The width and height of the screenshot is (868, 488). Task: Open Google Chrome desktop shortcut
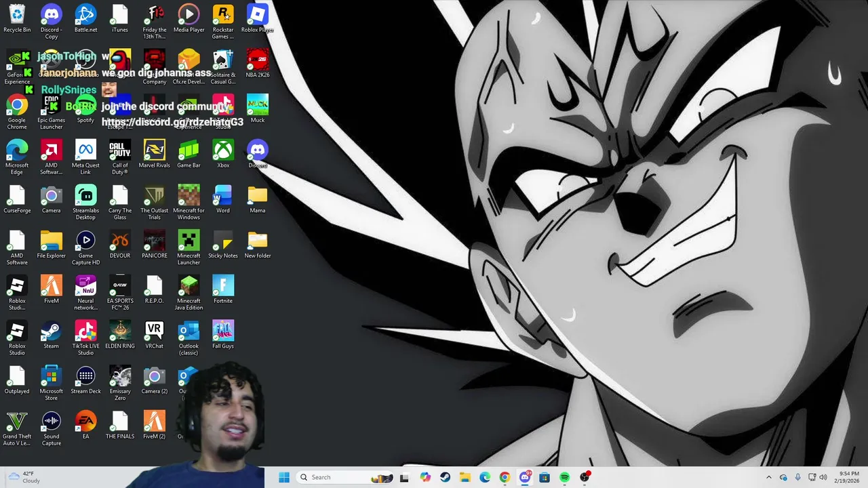(x=17, y=113)
